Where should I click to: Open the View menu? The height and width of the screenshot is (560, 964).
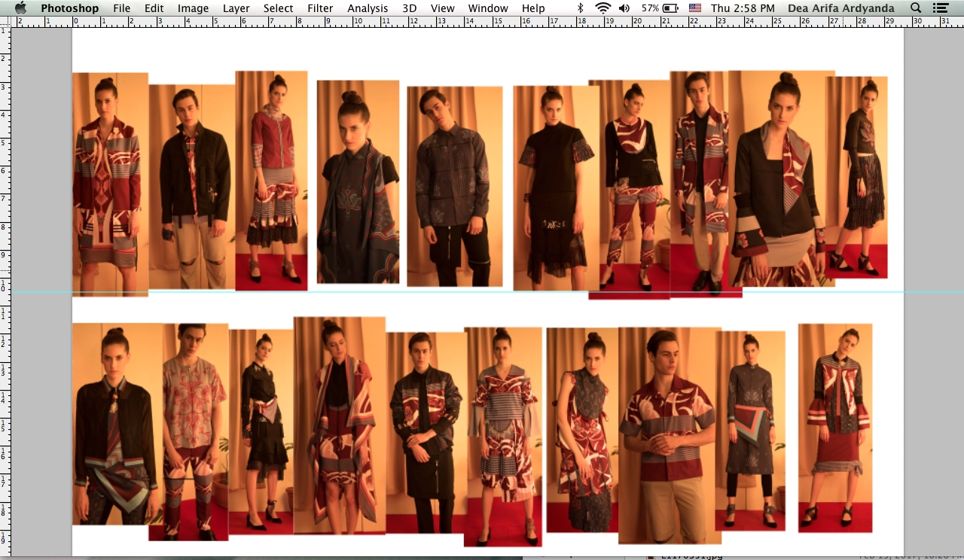coord(442,8)
